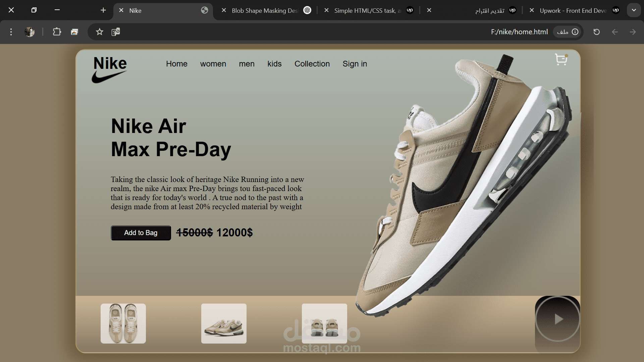Click the Nike swoosh logo
This screenshot has height=362, width=644.
[109, 77]
